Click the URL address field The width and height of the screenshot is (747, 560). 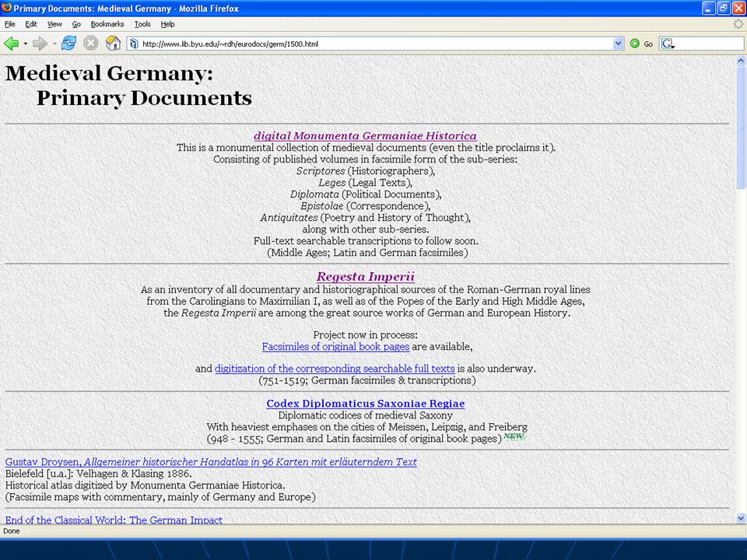377,44
